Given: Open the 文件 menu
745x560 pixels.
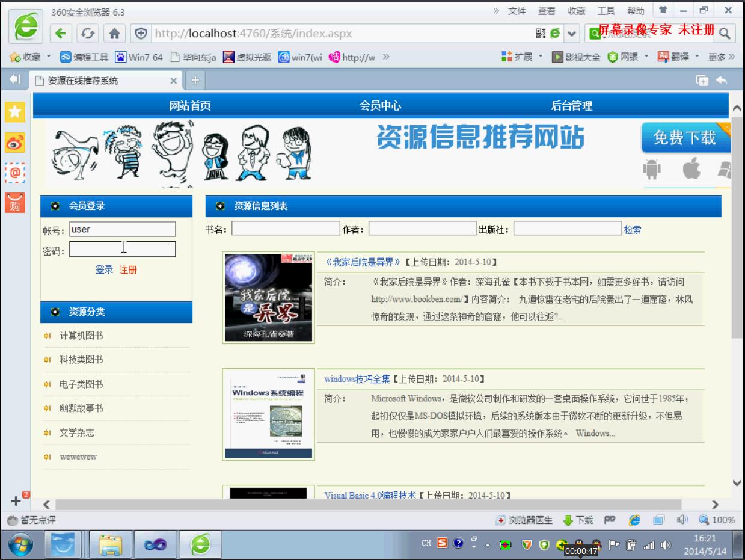Looking at the screenshot, I should tap(517, 11).
